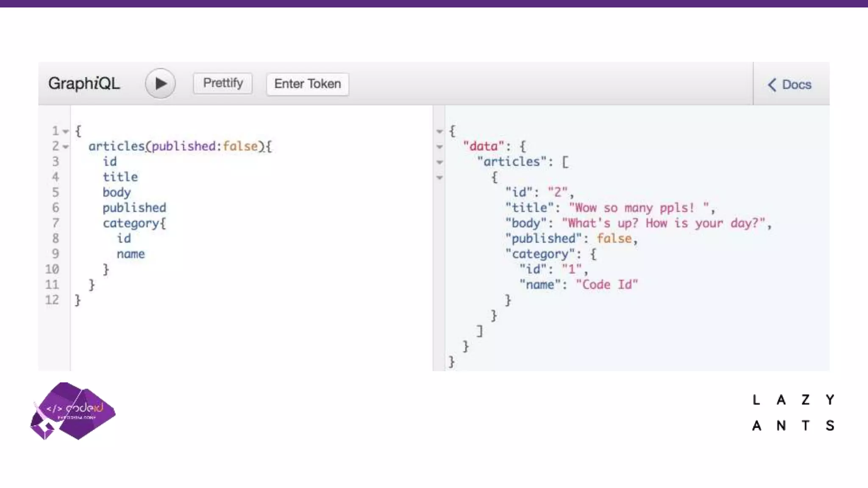
Task: Collapse the "articles" array in results
Action: tap(440, 162)
